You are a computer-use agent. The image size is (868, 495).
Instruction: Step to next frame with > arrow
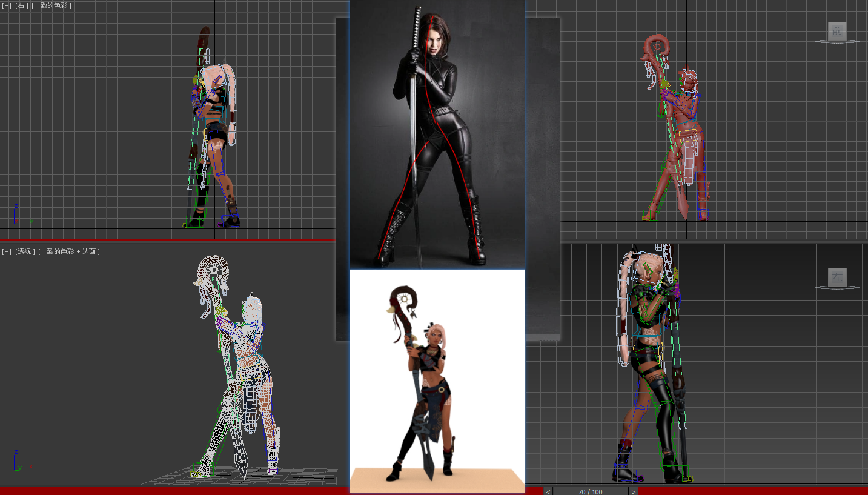coord(634,491)
